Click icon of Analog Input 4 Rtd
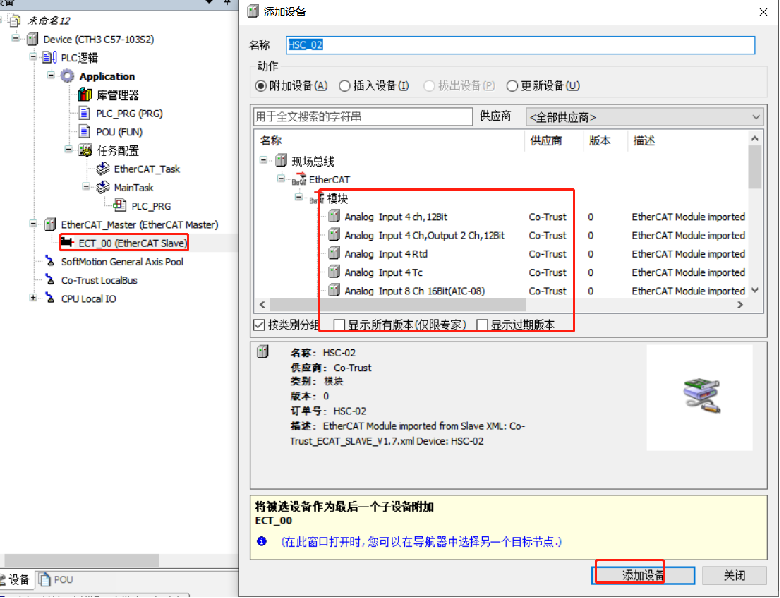The height and width of the screenshot is (598, 780). [334, 254]
